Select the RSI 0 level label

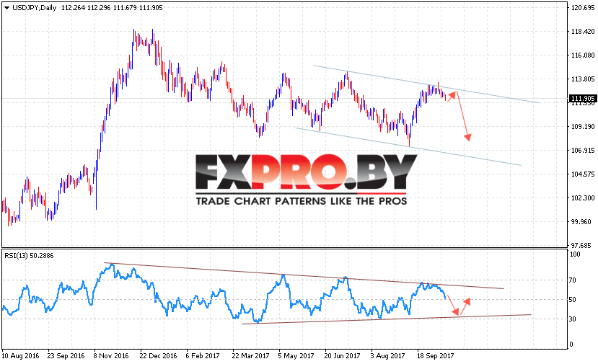(x=571, y=345)
